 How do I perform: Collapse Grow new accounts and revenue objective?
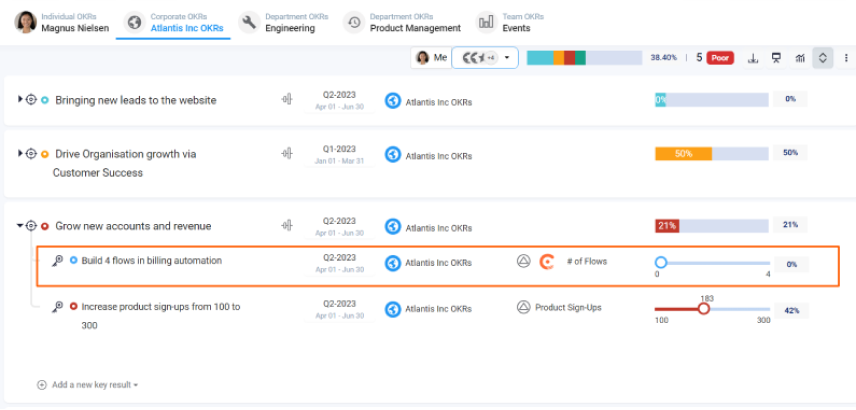(x=20, y=225)
